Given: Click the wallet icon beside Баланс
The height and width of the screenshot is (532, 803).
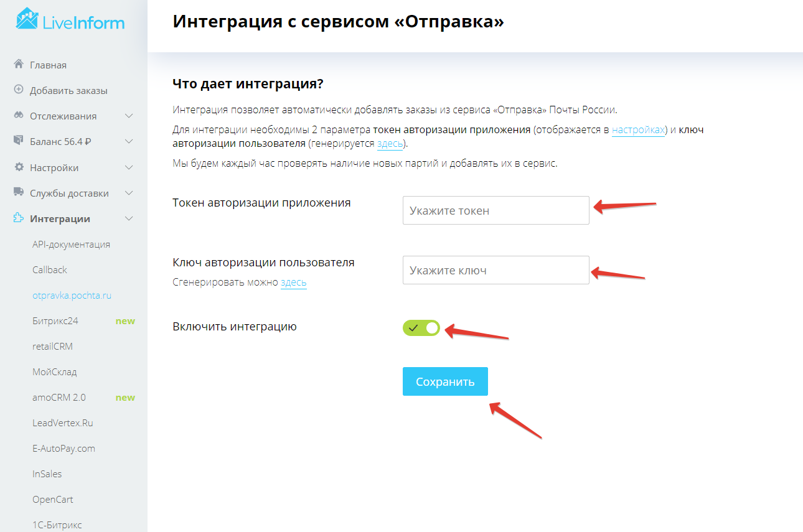Looking at the screenshot, I should tap(19, 141).
